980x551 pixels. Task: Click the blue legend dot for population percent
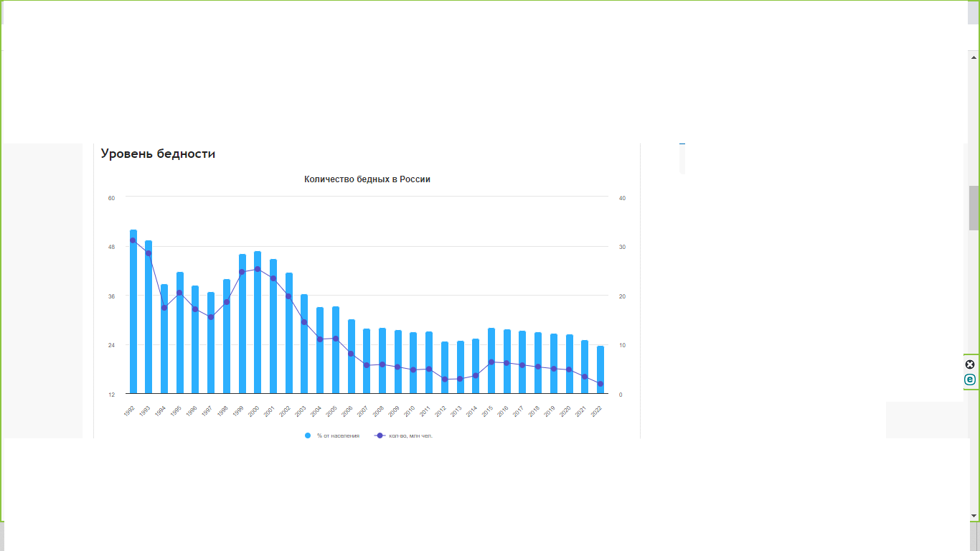[308, 435]
